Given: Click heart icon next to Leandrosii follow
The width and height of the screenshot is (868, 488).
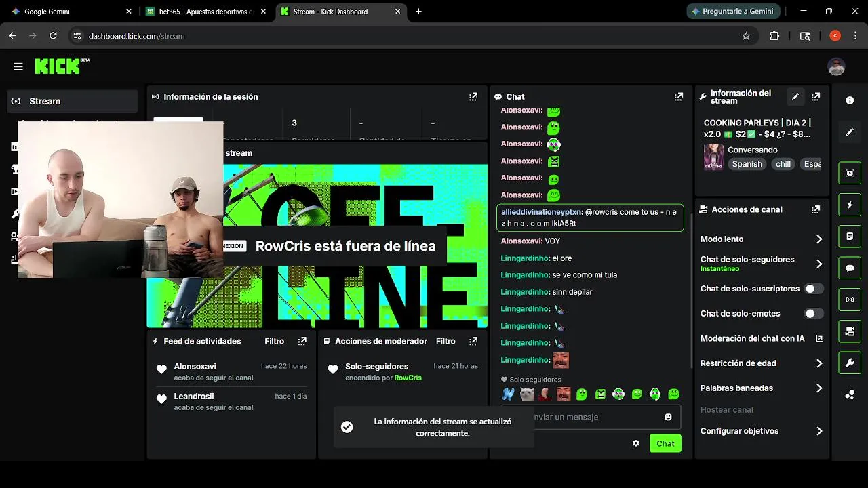Looking at the screenshot, I should (x=161, y=399).
